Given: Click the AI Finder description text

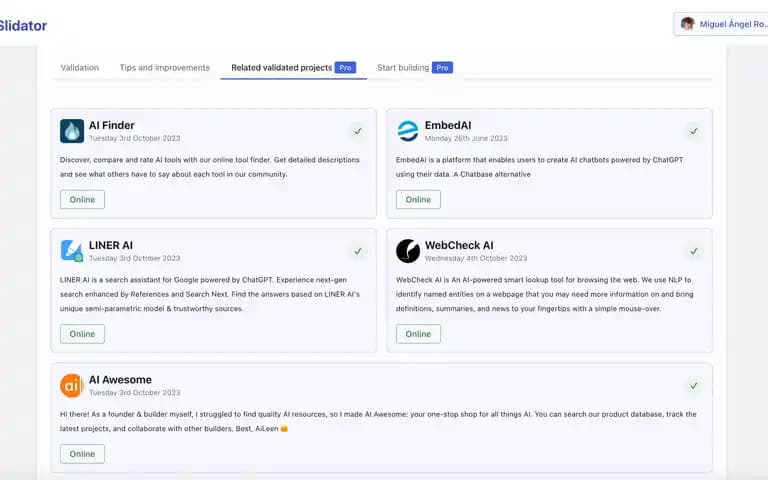Looking at the screenshot, I should pyautogui.click(x=210, y=167).
